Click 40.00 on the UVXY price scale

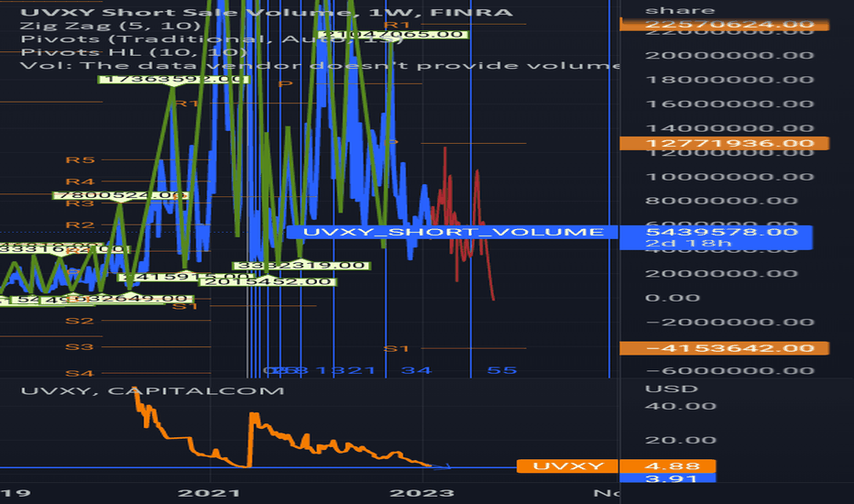click(680, 406)
